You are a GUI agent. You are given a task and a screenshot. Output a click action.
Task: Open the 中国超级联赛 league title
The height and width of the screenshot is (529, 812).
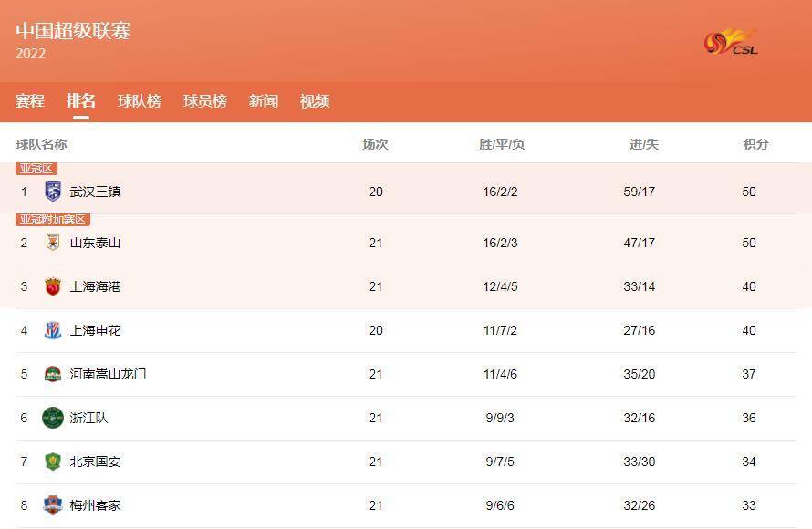[x=73, y=30]
